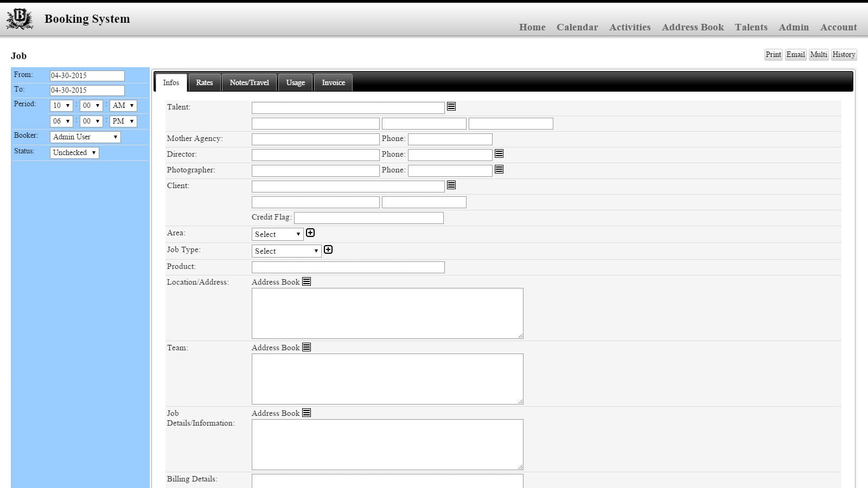Image resolution: width=868 pixels, height=488 pixels.
Task: Click the From date input field
Action: [x=87, y=75]
